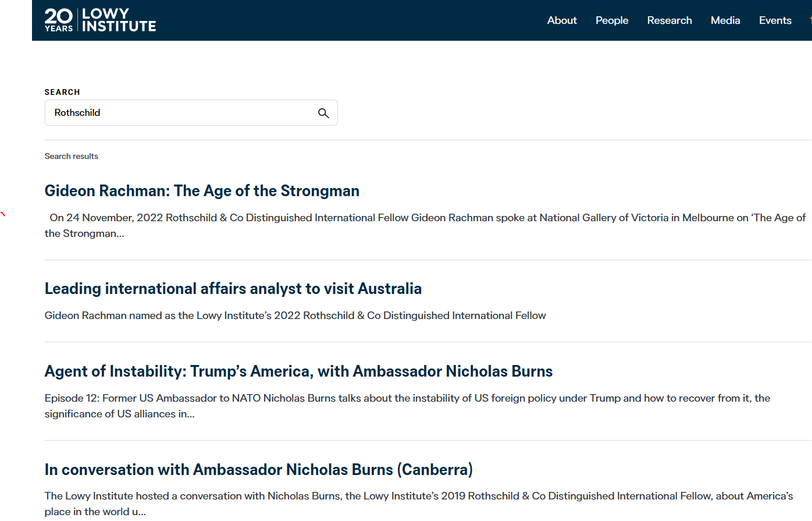Open Gideon Rachman: The Age of the Strongman
This screenshot has height=521, width=812.
202,191
